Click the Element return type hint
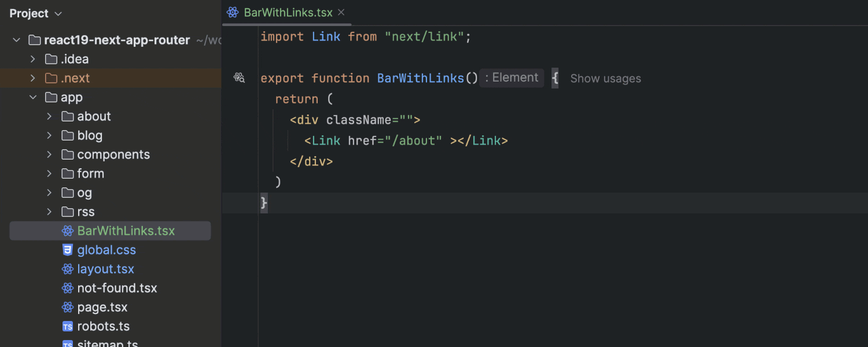868x347 pixels. click(x=512, y=78)
